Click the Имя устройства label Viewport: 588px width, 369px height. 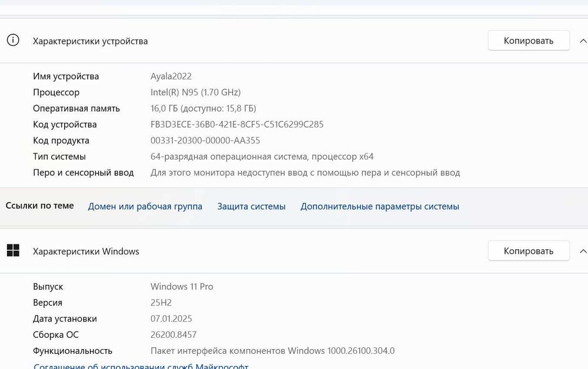(66, 76)
